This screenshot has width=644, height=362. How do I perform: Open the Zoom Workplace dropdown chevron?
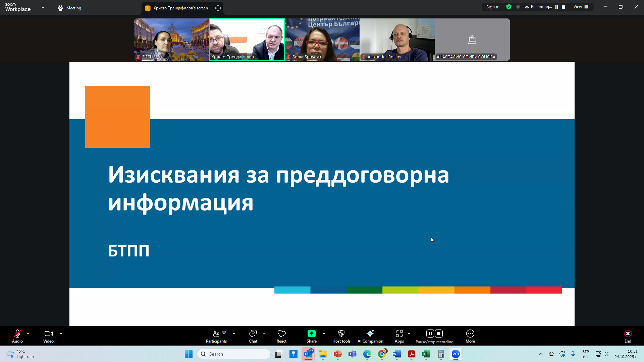(43, 7)
